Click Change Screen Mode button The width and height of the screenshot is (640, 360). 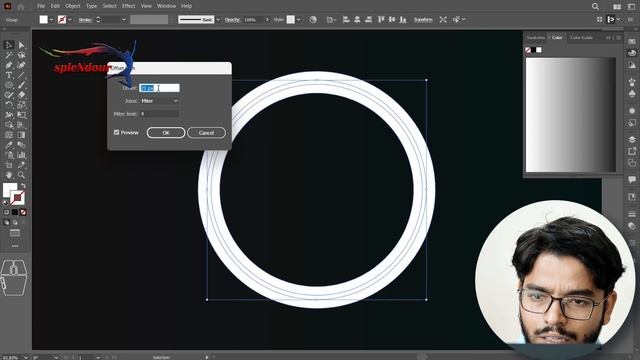(15, 233)
